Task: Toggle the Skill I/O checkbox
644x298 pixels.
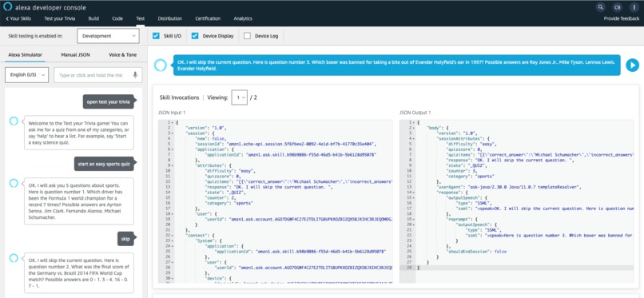Action: [156, 36]
